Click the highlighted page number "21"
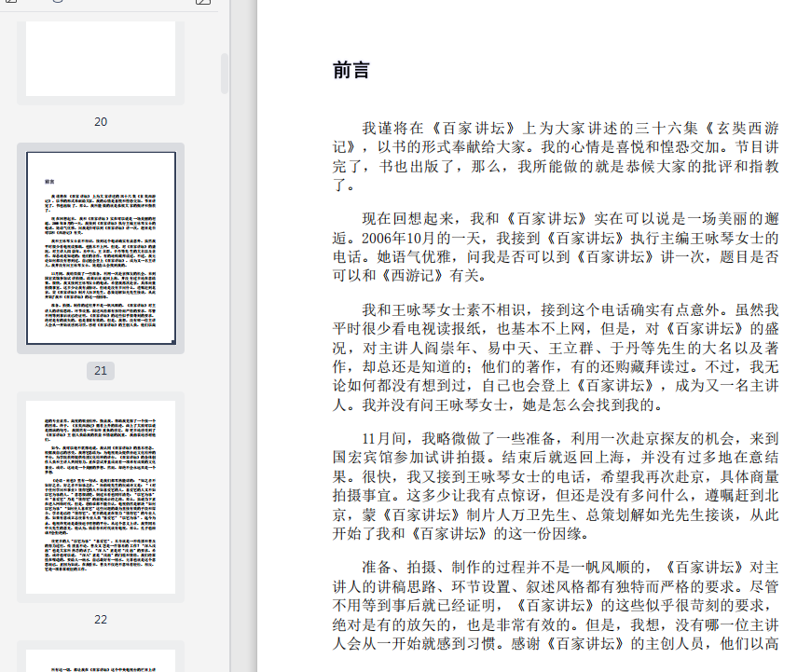The width and height of the screenshot is (811, 672). (x=101, y=371)
